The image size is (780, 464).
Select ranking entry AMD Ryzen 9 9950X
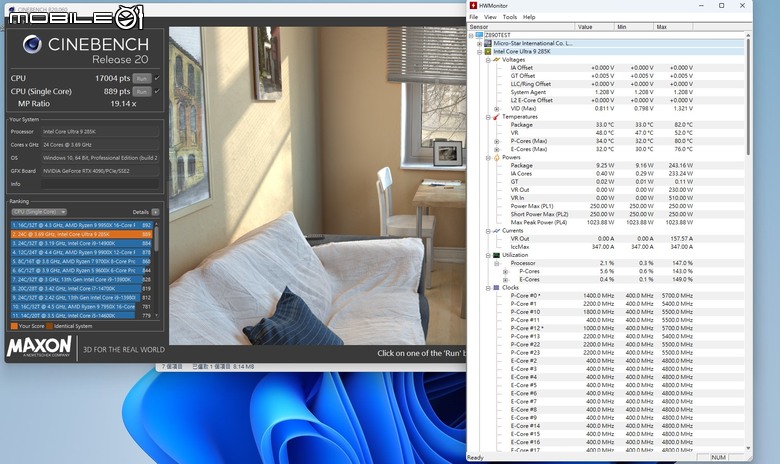pyautogui.click(x=81, y=225)
